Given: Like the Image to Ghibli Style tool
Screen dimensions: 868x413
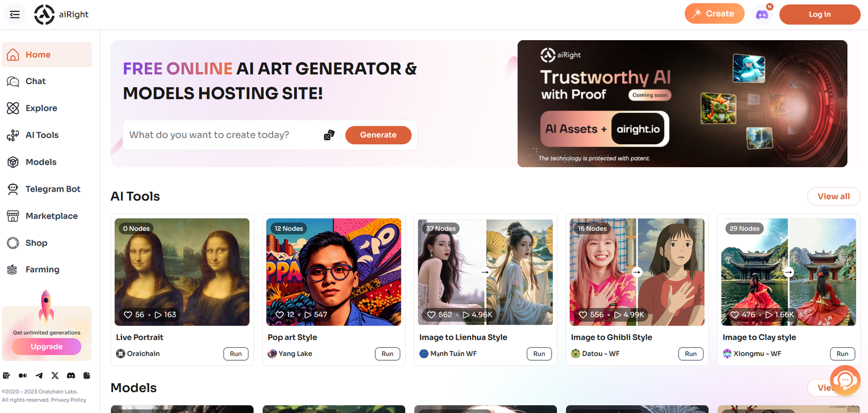Looking at the screenshot, I should (583, 315).
